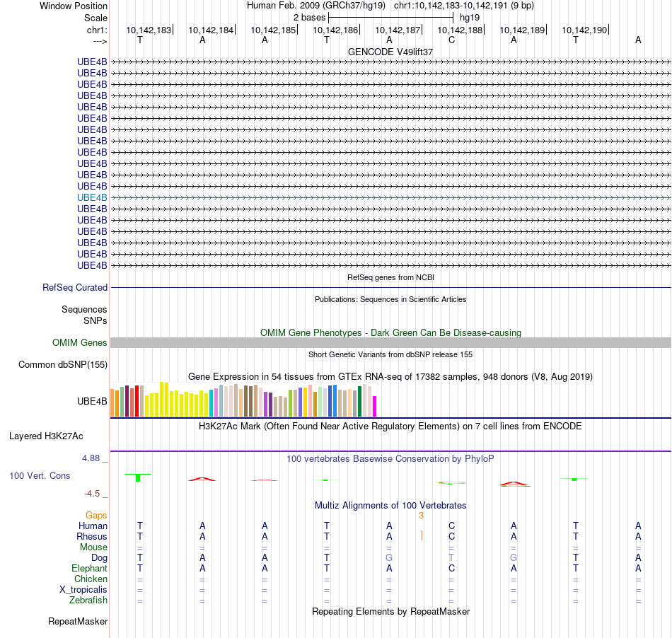Select the RefSeq Curated track label
Image resolution: width=672 pixels, height=638 pixels.
(74, 287)
